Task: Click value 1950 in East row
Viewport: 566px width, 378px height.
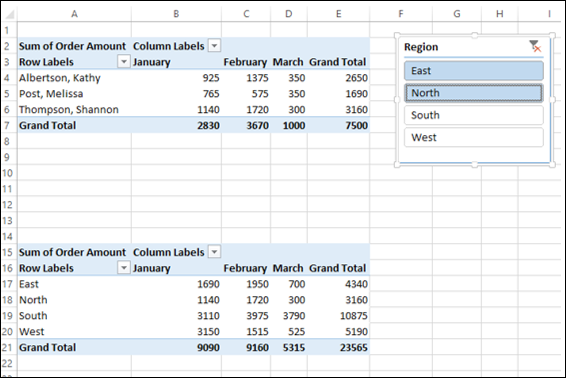Action: coord(257,284)
